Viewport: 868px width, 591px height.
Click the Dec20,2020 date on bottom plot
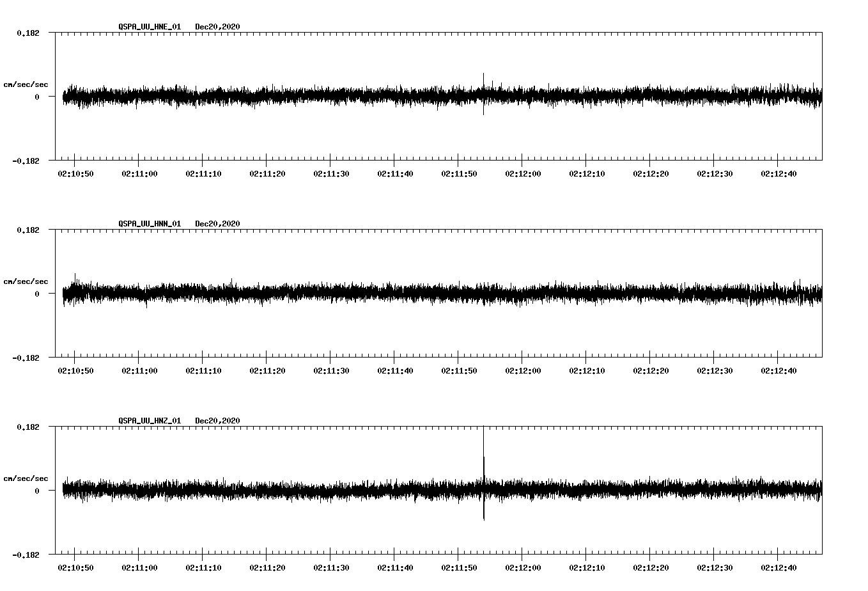pyautogui.click(x=218, y=420)
